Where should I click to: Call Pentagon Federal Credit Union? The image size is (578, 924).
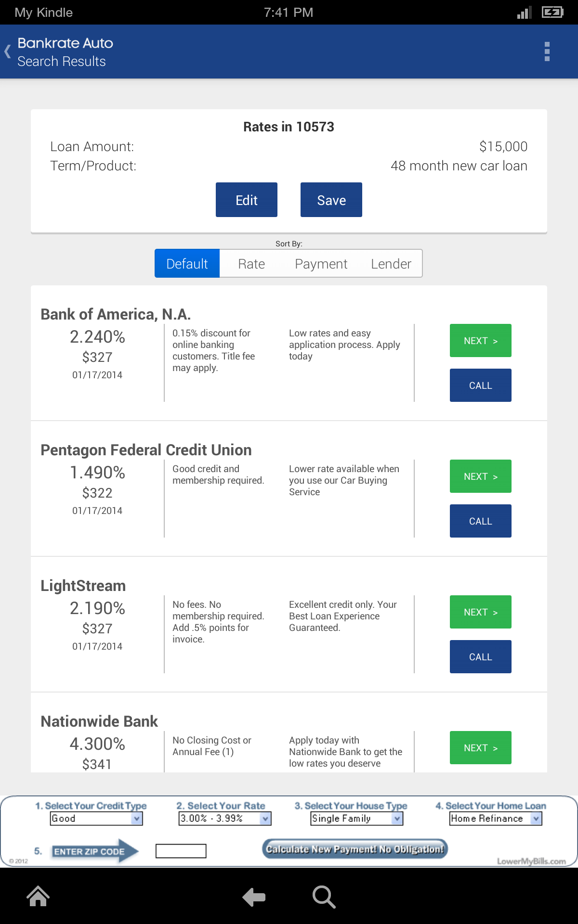(x=480, y=521)
